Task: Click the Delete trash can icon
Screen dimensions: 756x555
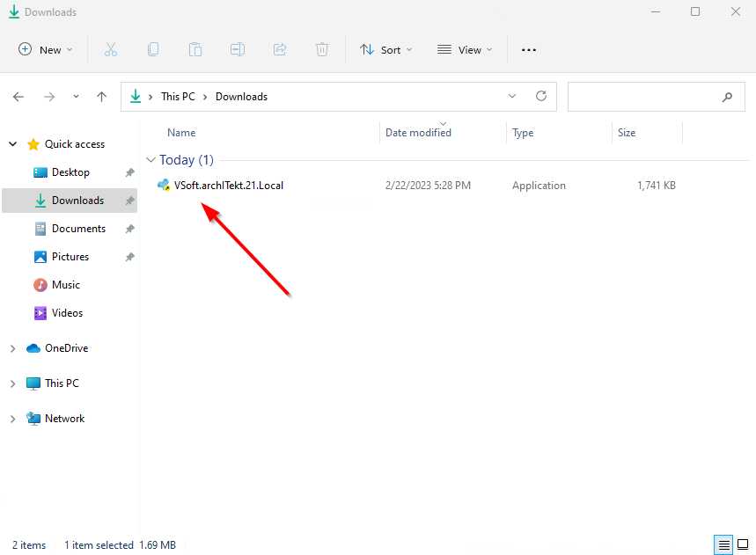Action: pos(322,49)
